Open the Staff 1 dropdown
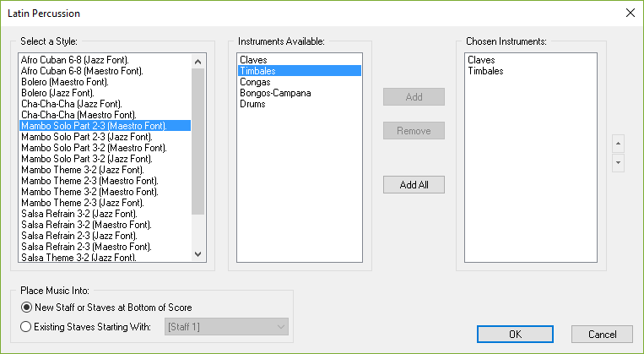Screen dimensions: 644x354 [x=226, y=327]
